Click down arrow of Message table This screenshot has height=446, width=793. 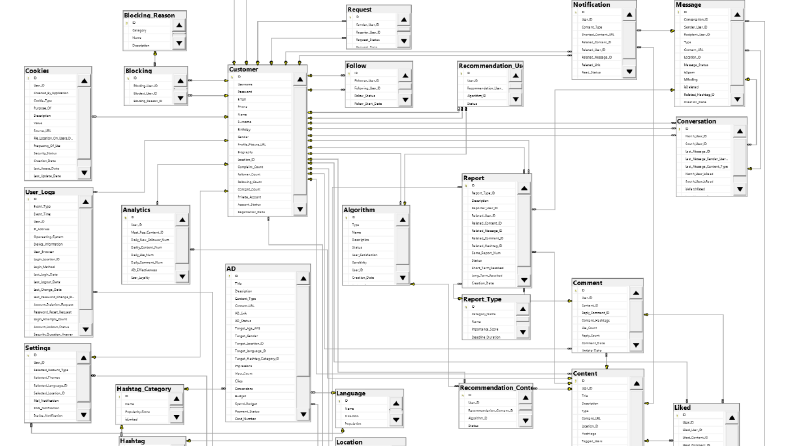coord(737,99)
